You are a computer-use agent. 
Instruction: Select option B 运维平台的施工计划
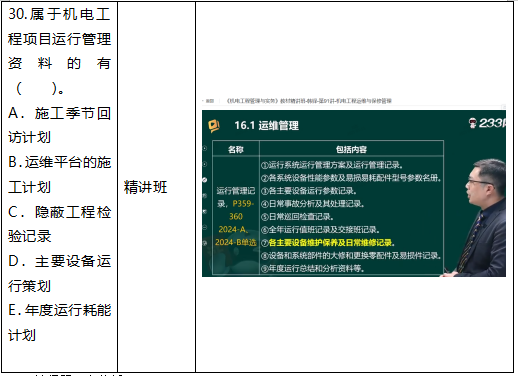(59, 175)
